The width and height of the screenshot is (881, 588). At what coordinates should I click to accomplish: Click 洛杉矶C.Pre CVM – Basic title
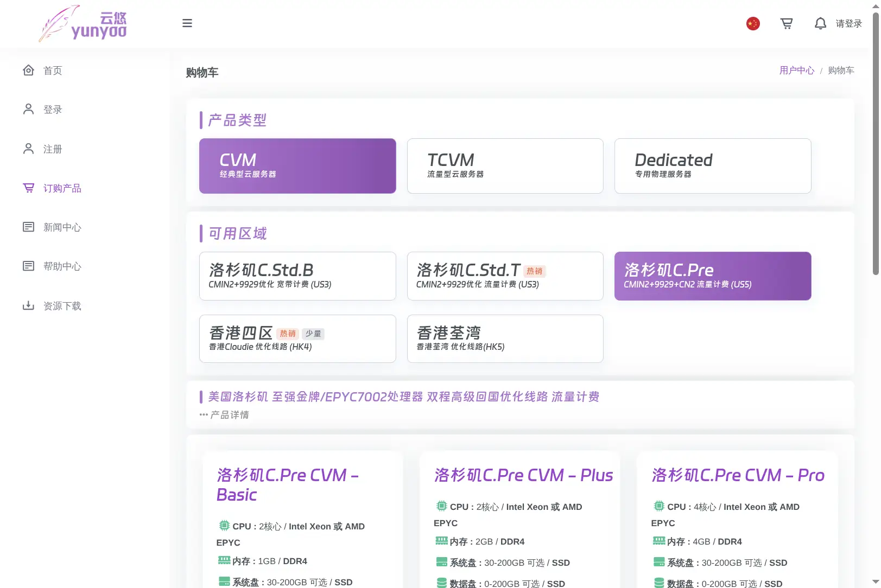pyautogui.click(x=287, y=485)
